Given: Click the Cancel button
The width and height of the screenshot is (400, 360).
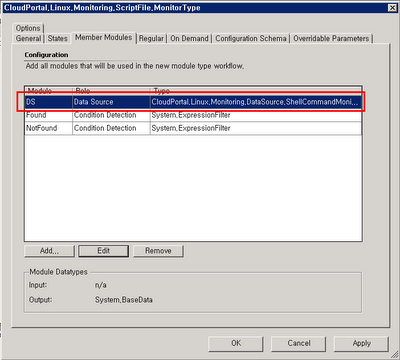Looking at the screenshot, I should pos(299,343).
